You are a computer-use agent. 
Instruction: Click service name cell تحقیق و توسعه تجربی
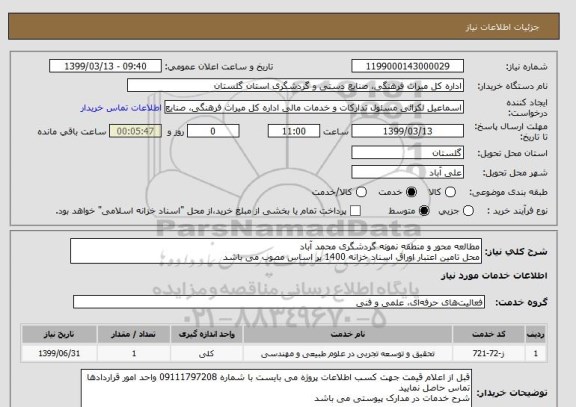click(348, 353)
